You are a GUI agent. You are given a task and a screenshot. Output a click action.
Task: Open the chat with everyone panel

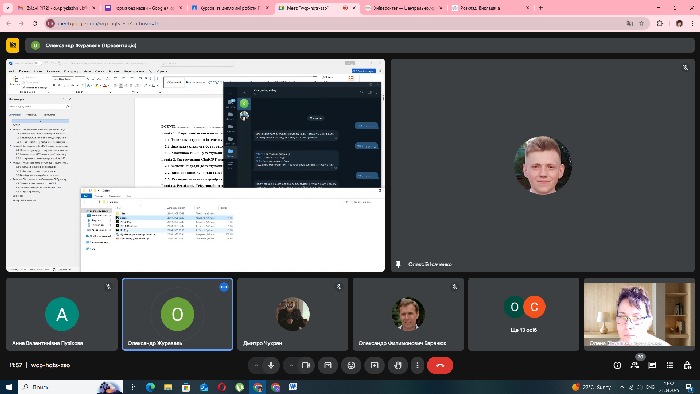652,365
